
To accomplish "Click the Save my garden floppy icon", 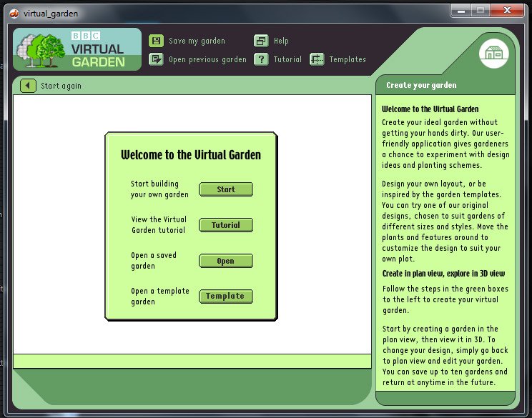I will [x=156, y=41].
